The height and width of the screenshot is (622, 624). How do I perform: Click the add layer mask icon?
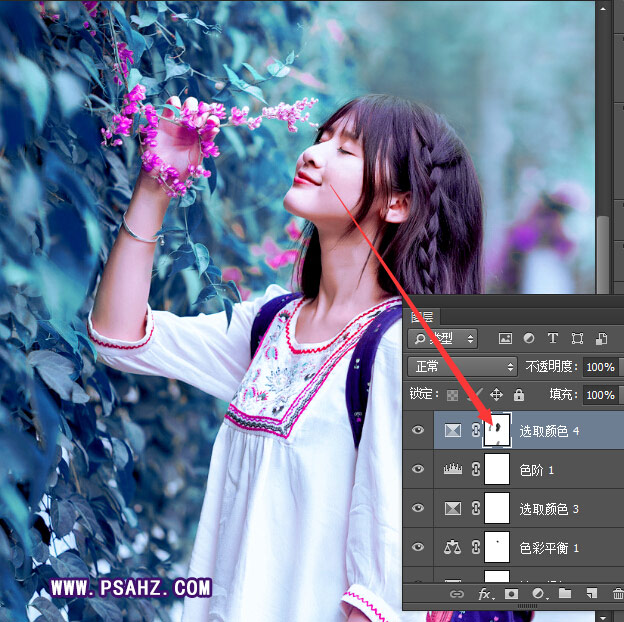click(512, 594)
